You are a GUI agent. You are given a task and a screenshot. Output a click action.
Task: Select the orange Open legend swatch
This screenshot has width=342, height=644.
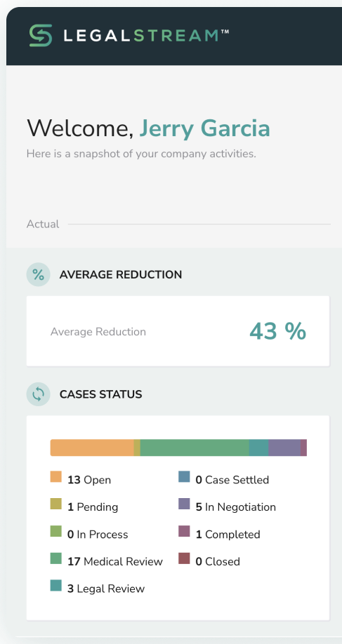click(56, 477)
